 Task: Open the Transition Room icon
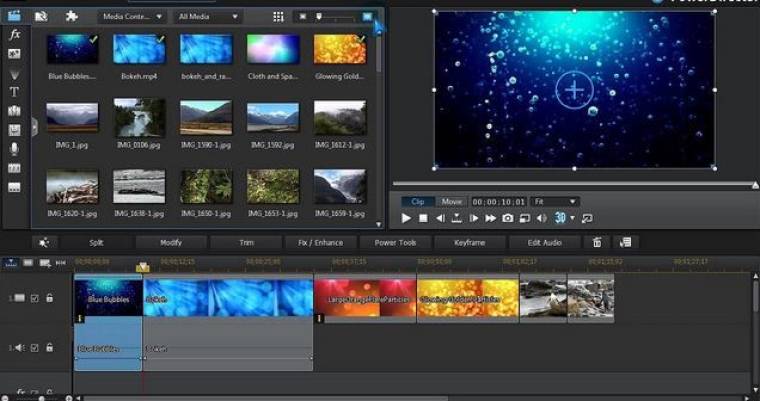pyautogui.click(x=15, y=111)
